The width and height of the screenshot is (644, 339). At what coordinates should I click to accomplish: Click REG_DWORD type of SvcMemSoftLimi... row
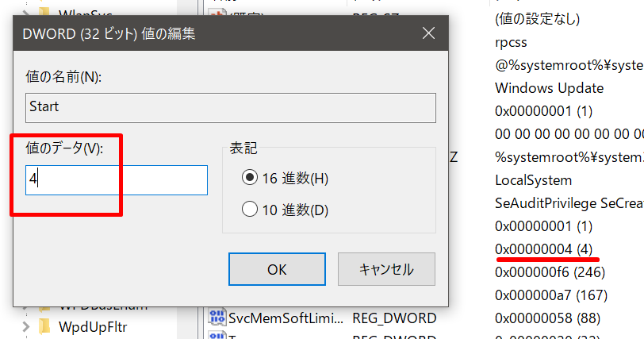click(394, 318)
